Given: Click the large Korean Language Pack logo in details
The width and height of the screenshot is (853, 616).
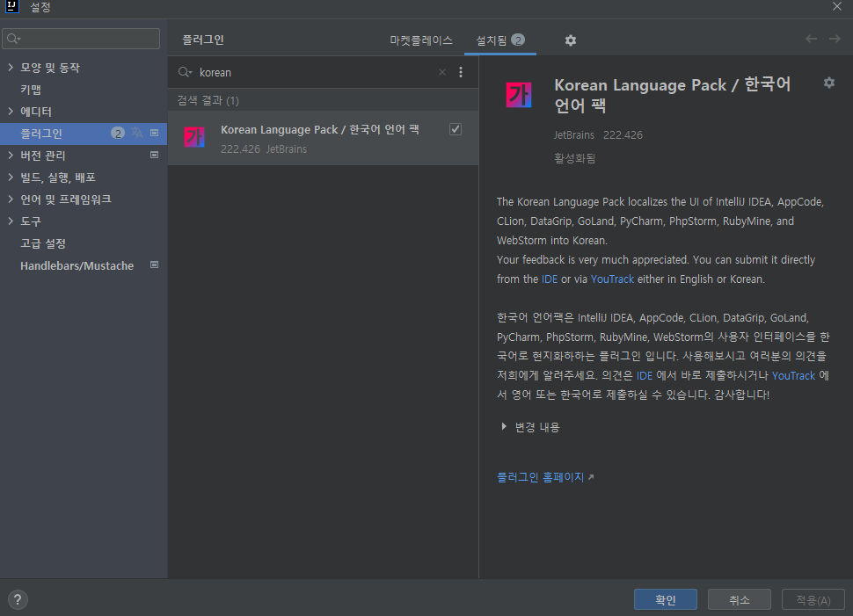Looking at the screenshot, I should click(519, 95).
